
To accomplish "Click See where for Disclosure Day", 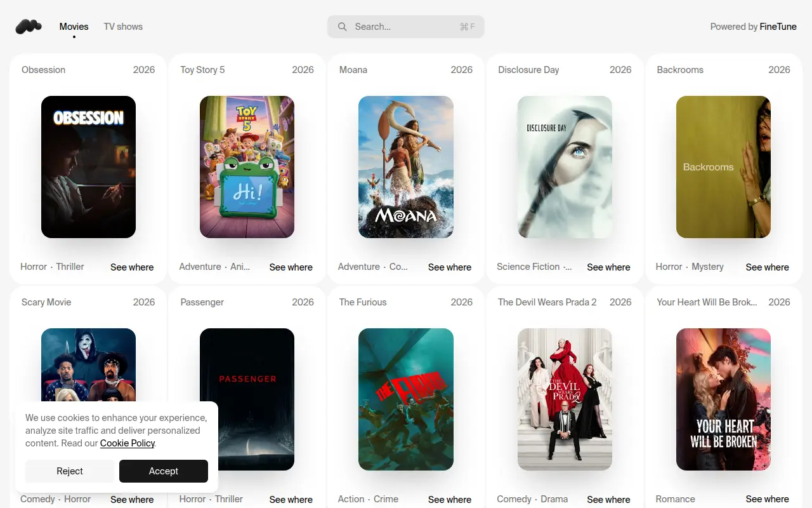I will (609, 267).
